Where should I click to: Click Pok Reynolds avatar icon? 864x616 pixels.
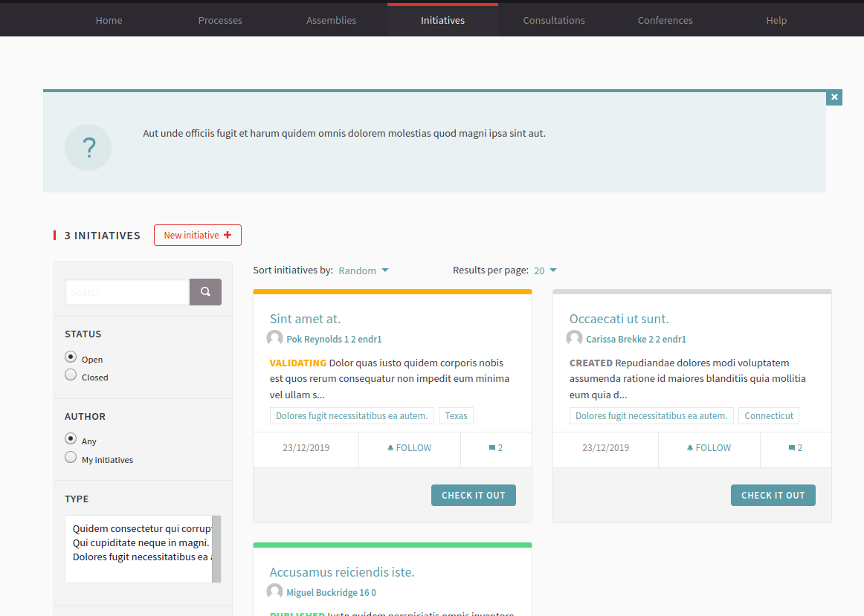click(x=274, y=339)
